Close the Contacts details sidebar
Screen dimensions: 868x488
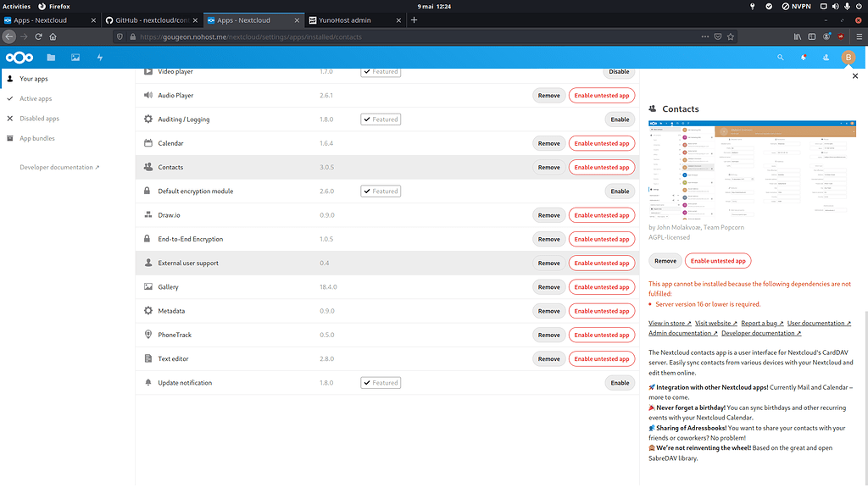[x=854, y=75]
